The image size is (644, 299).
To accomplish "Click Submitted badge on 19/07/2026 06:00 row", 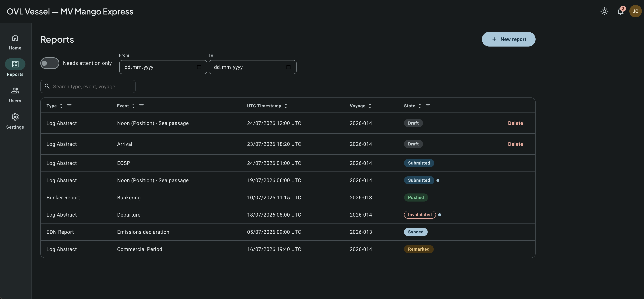I will click(x=419, y=180).
